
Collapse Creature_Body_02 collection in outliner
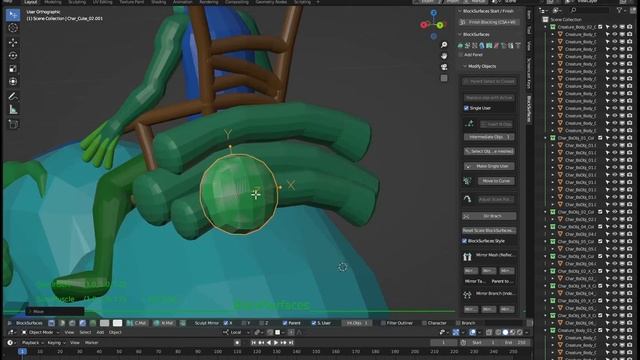click(x=545, y=27)
